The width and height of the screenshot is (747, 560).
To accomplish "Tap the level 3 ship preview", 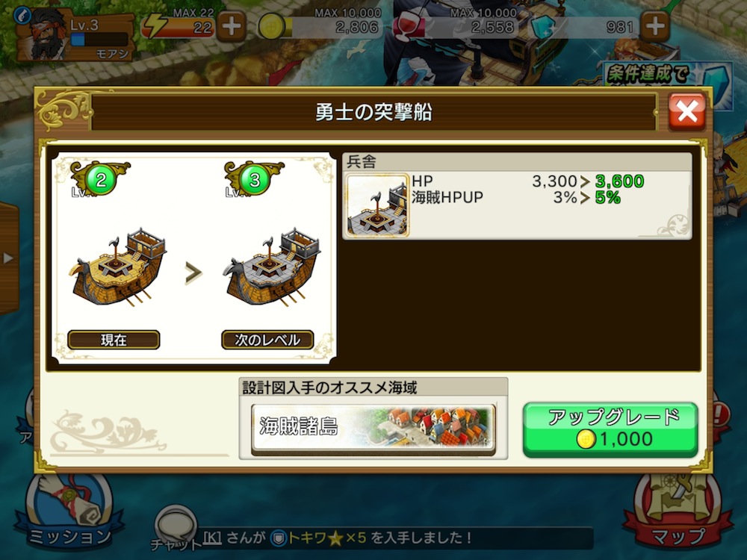I will [x=272, y=267].
